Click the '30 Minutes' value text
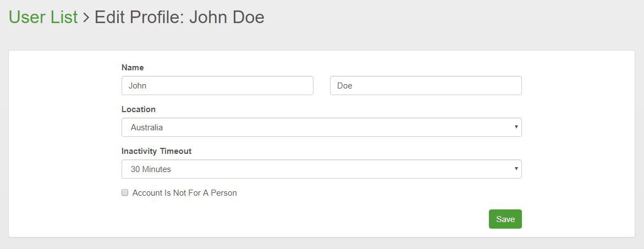Image resolution: width=644 pixels, height=249 pixels. tap(151, 169)
